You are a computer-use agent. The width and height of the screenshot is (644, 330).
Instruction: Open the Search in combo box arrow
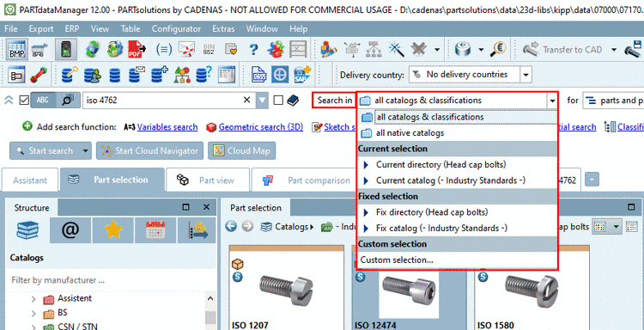click(x=552, y=101)
